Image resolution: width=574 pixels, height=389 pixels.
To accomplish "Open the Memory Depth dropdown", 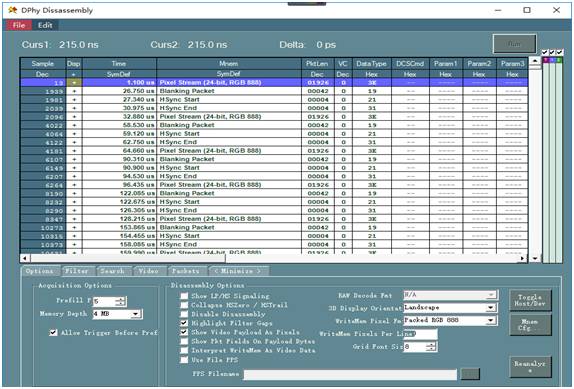I will click(x=136, y=314).
